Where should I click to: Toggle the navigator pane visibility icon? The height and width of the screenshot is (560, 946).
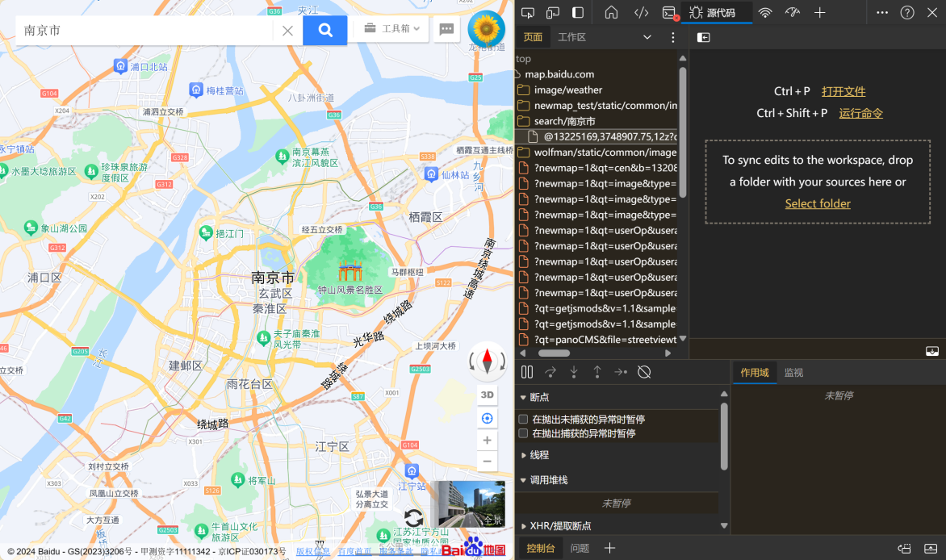pyautogui.click(x=704, y=37)
